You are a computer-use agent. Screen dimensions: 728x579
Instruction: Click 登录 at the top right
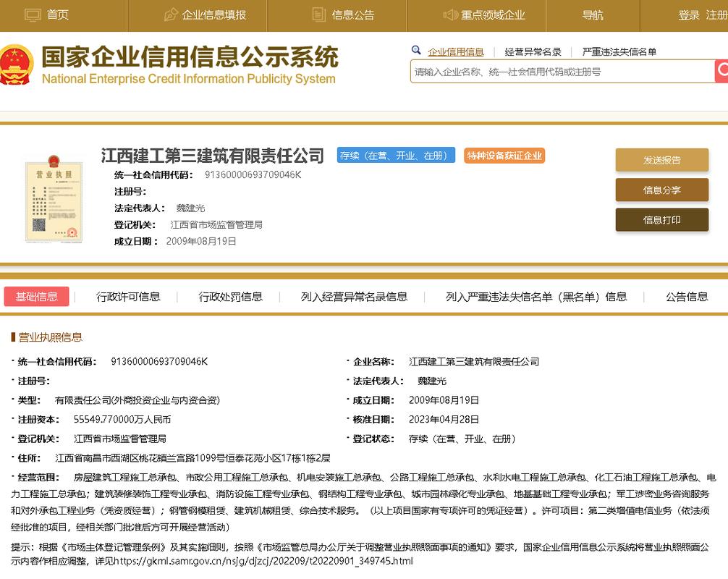pyautogui.click(x=687, y=14)
